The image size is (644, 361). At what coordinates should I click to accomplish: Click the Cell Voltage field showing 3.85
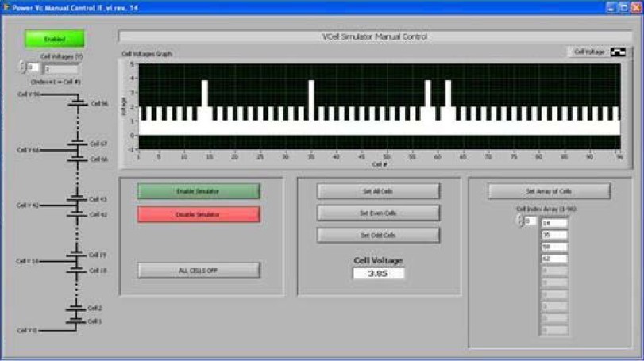379,274
